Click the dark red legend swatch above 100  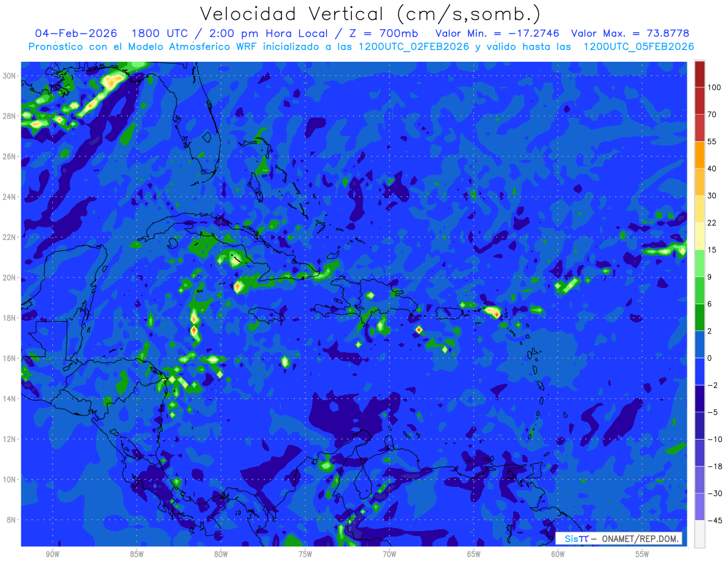pos(699,74)
